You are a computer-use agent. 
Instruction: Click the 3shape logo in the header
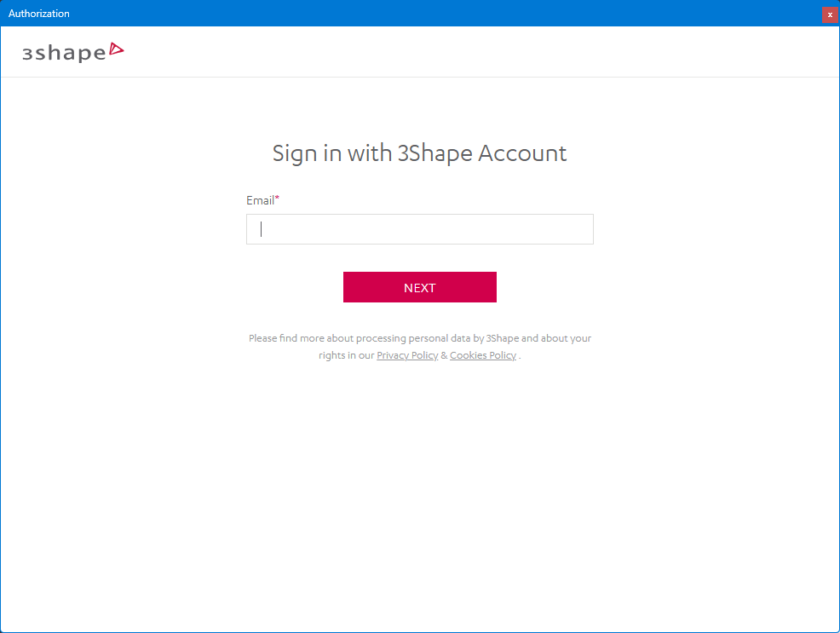[x=73, y=52]
